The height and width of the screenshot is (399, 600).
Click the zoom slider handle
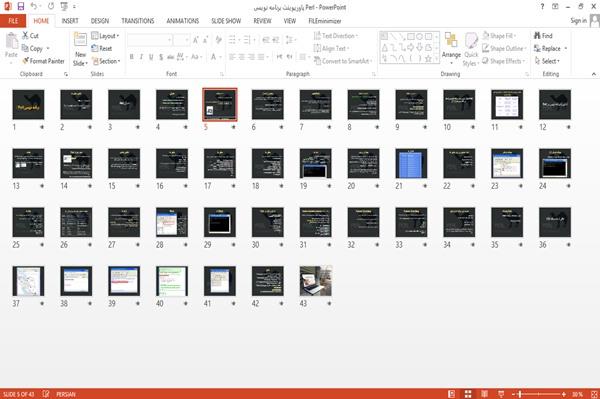520,394
